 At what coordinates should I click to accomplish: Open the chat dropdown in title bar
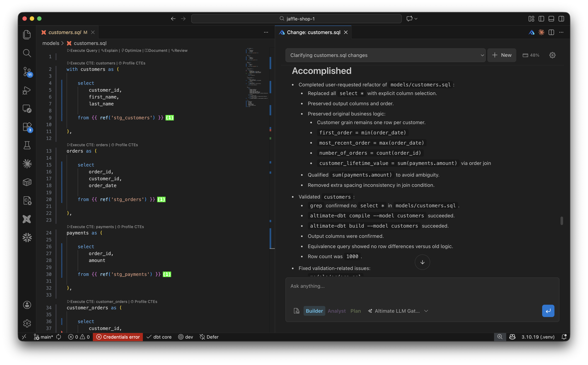click(x=412, y=19)
